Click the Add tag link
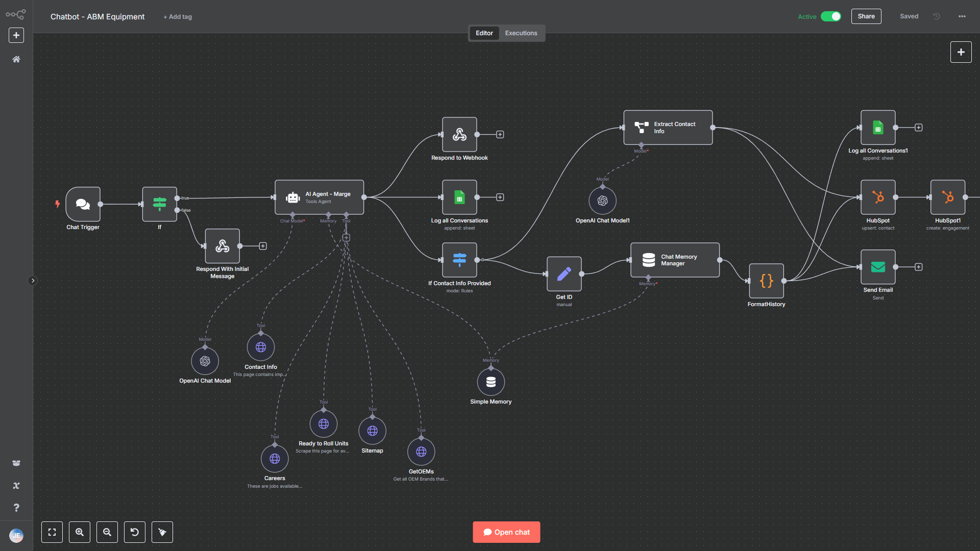This screenshot has width=980, height=551. click(178, 17)
